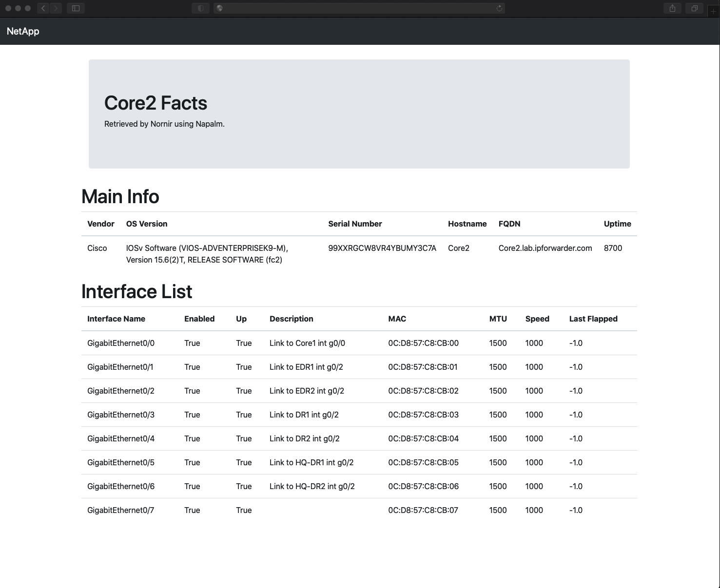720x588 pixels.
Task: Click 'Link to DR1 int g0/2' description
Action: tap(304, 415)
